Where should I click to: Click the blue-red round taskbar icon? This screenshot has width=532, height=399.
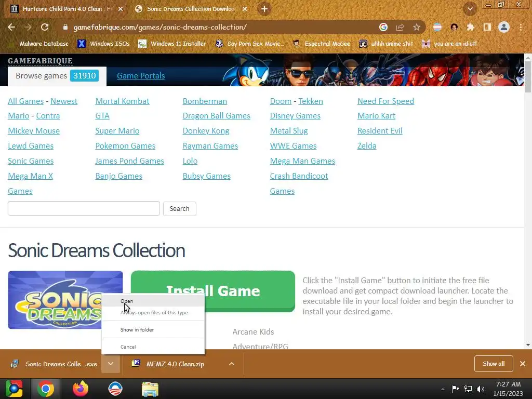pos(115,389)
